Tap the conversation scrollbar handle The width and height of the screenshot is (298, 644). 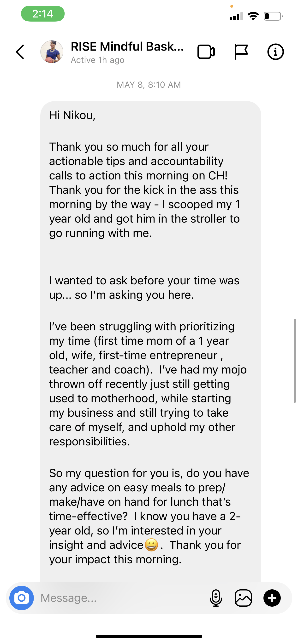click(295, 361)
